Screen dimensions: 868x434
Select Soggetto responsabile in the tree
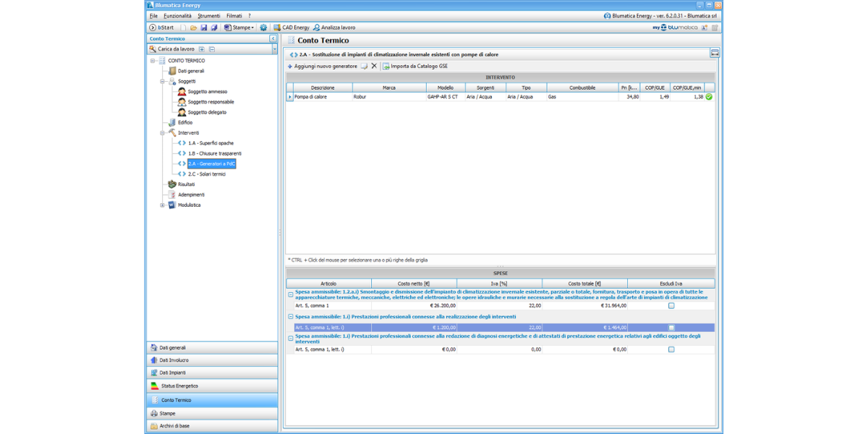pyautogui.click(x=210, y=102)
